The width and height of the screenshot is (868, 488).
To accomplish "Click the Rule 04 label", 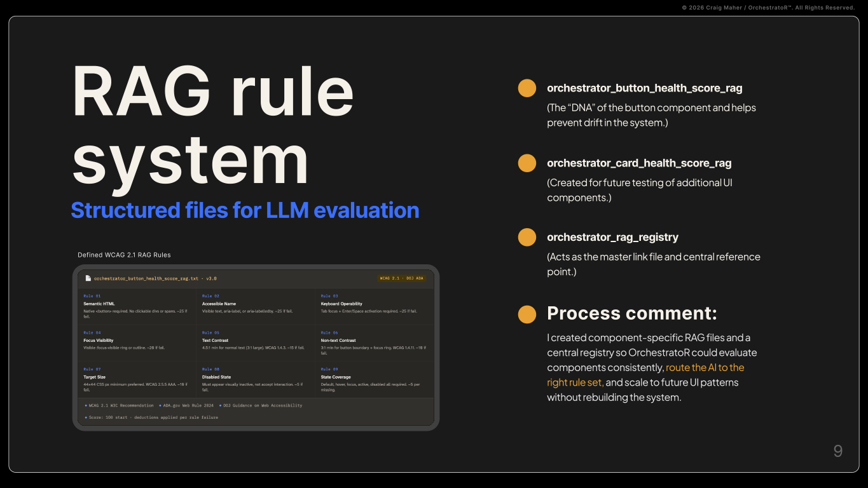I will tap(92, 333).
